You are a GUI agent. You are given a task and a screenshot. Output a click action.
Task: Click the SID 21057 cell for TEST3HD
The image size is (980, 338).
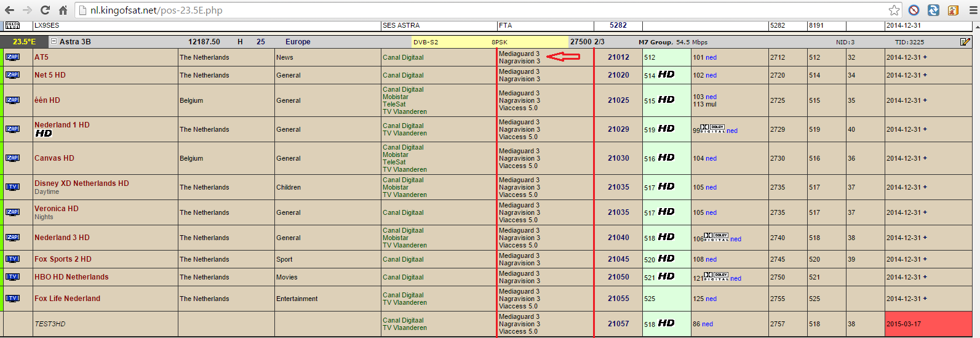coord(618,324)
